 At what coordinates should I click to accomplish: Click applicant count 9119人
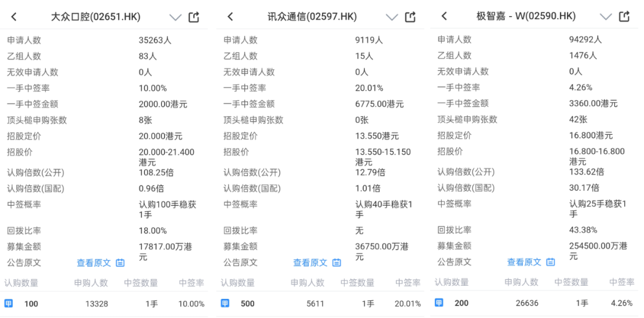pos(369,40)
